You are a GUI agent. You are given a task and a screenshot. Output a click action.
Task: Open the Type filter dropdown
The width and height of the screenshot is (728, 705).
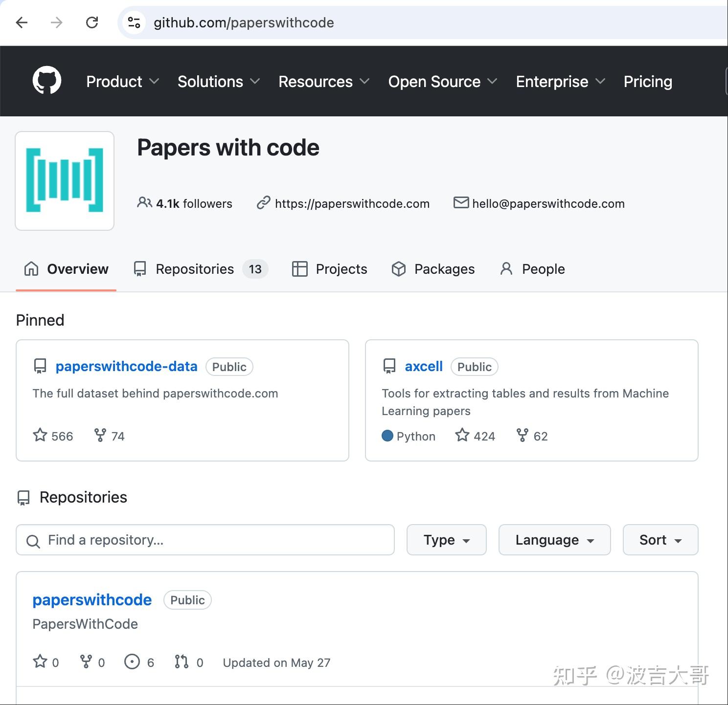tap(446, 540)
